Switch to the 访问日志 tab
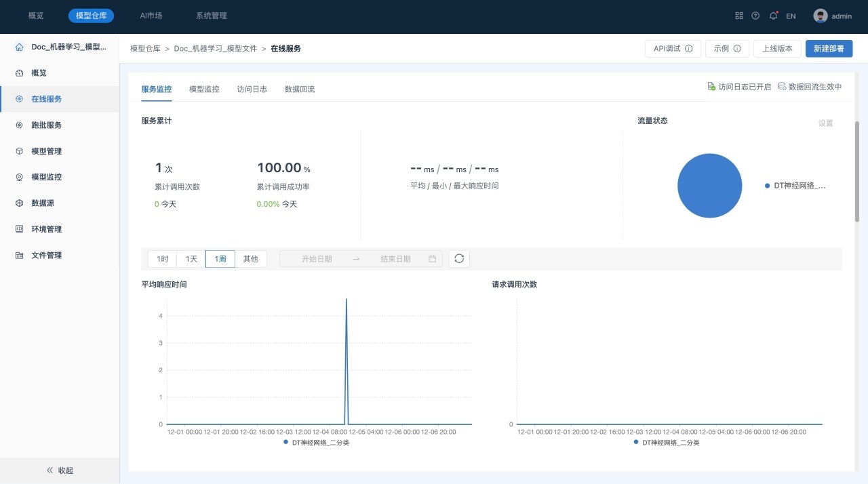Screen dimensions: 868x484 click(x=252, y=89)
